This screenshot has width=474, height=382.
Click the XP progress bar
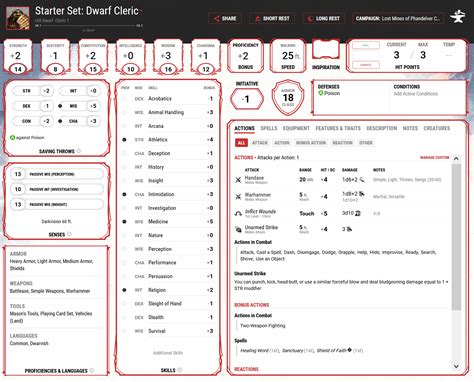88,25
